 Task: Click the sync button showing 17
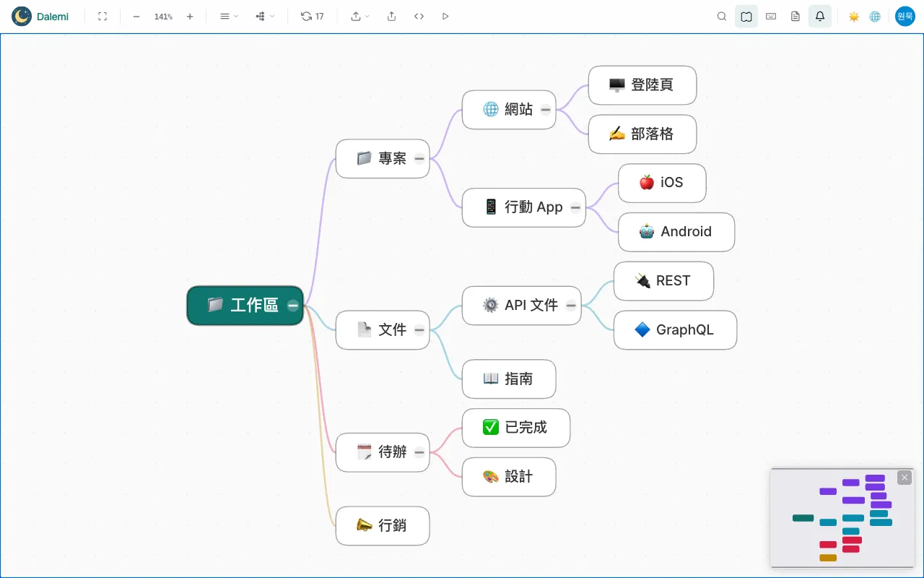pos(313,16)
